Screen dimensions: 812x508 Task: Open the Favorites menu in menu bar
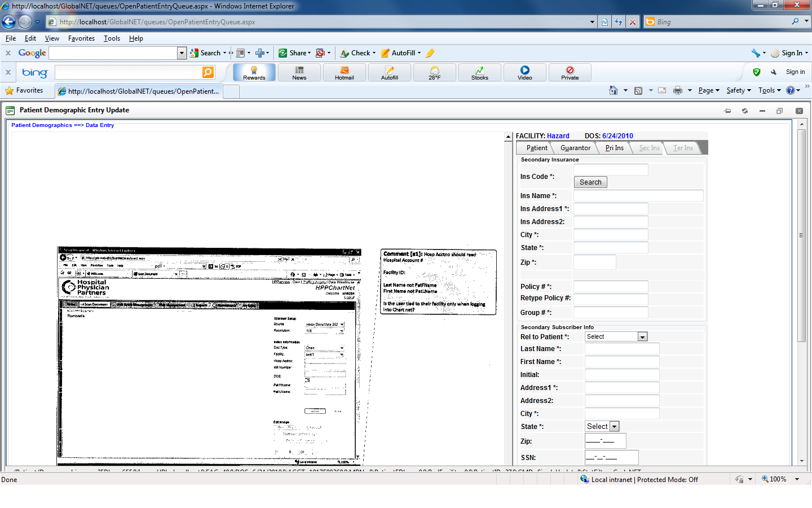click(x=81, y=38)
